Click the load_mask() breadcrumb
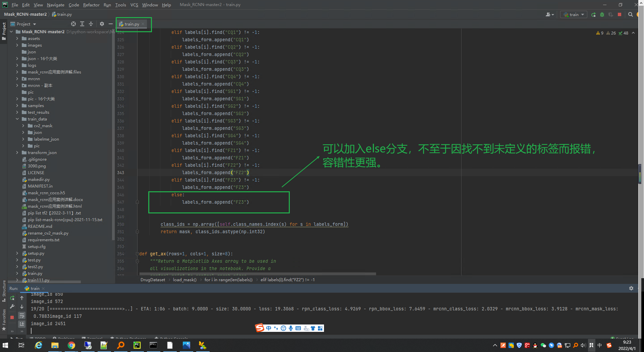Screen dimensions: 644x352 [x=184, y=280]
